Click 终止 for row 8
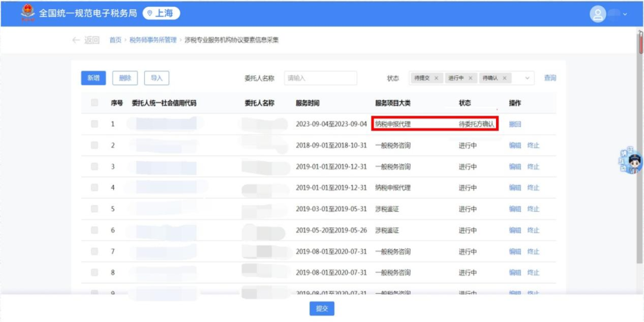The width and height of the screenshot is (644, 322). click(x=533, y=273)
